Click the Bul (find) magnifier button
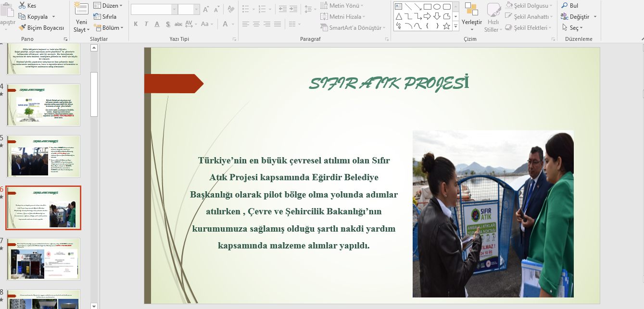Screen dimensions: 644x309 pos(570,6)
